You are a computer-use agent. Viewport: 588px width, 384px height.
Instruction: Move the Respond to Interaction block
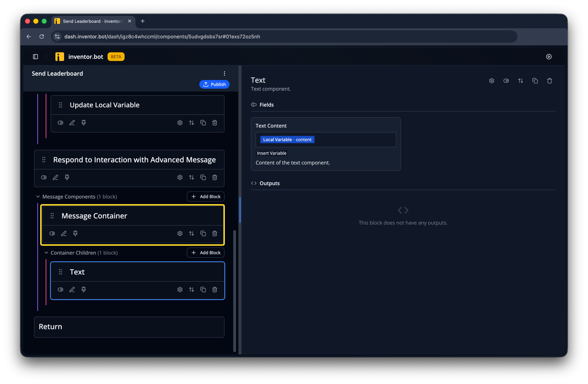(x=192, y=178)
